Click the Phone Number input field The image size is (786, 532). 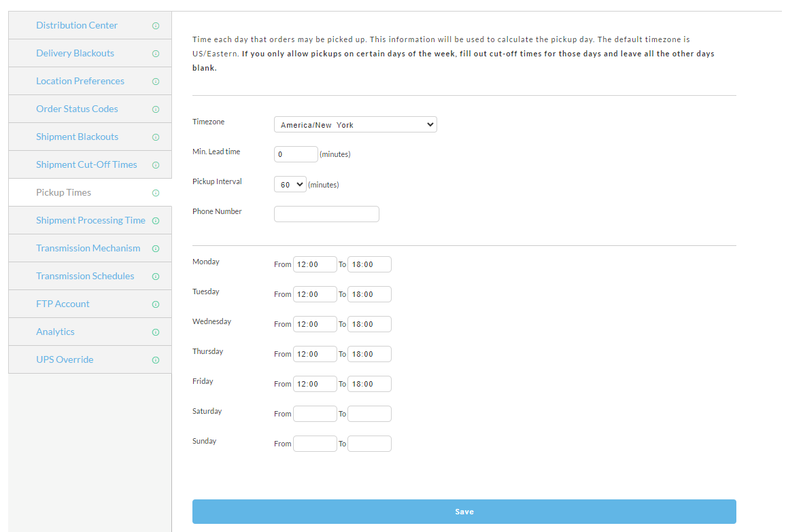(x=326, y=214)
